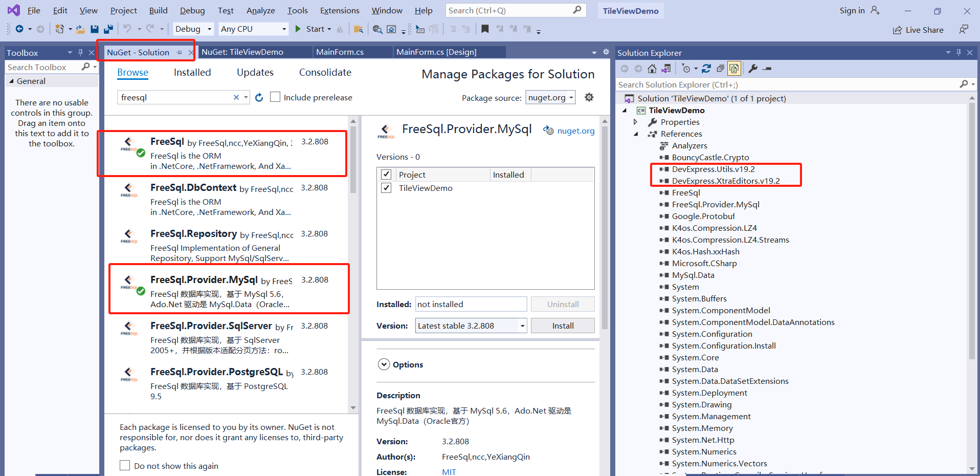Screen dimensions: 980x476
Task: Open the Updates tab
Action: (x=255, y=72)
